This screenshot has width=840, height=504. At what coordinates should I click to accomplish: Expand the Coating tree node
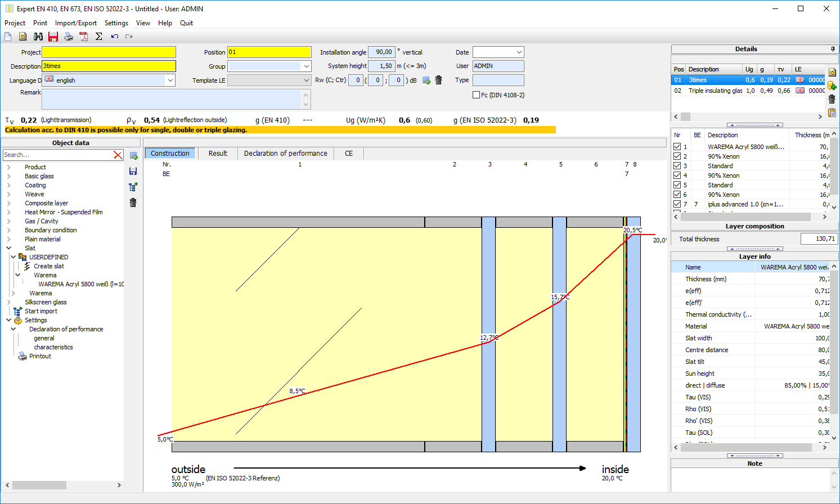click(9, 185)
